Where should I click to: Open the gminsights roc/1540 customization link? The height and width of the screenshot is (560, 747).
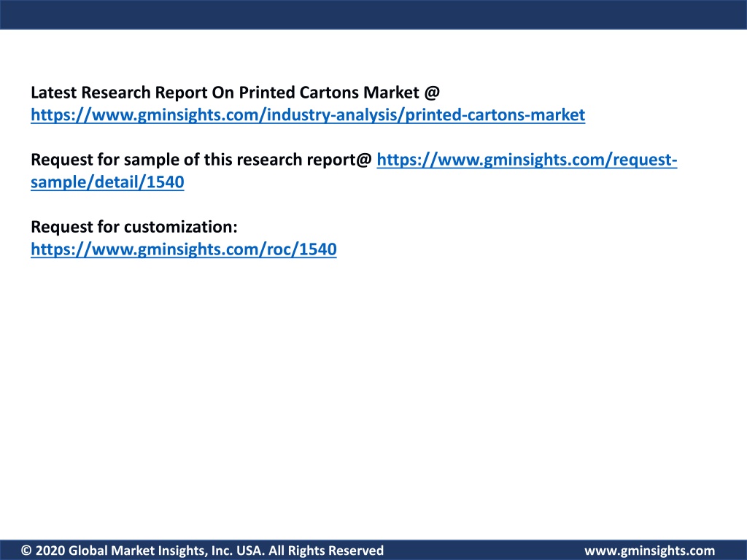(183, 249)
